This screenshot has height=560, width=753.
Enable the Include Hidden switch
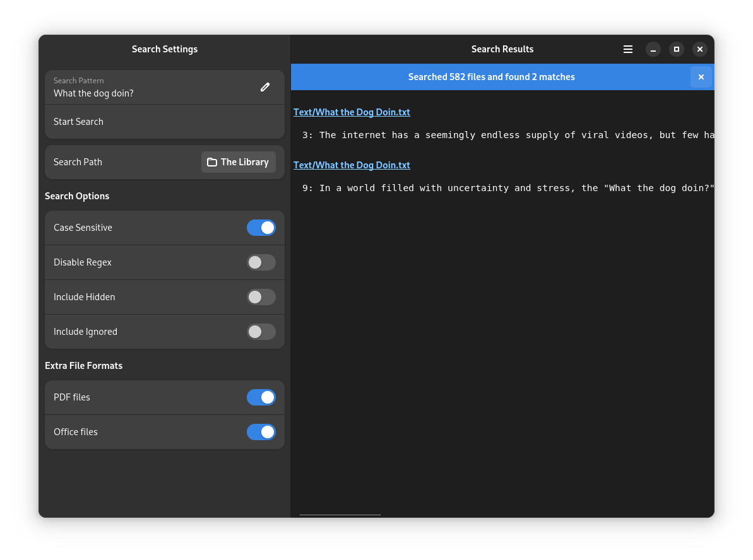261,297
